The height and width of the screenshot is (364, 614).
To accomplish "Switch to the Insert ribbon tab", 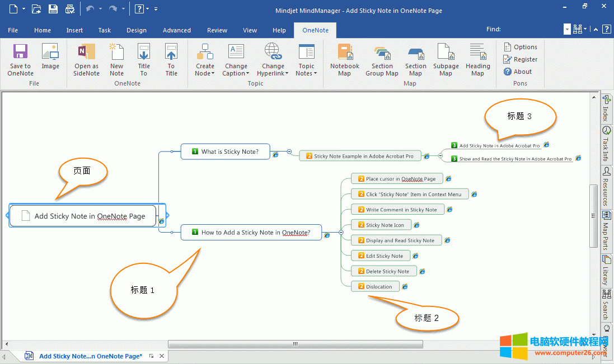I will point(74,30).
